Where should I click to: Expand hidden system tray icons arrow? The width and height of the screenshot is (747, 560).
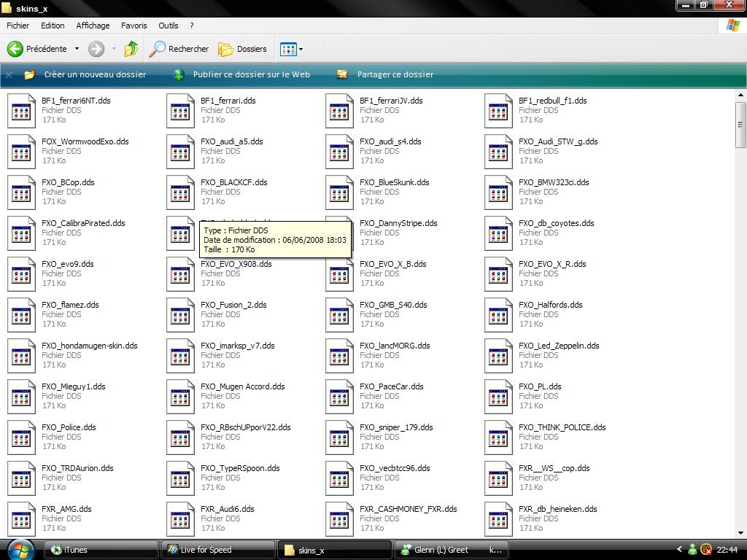(680, 550)
